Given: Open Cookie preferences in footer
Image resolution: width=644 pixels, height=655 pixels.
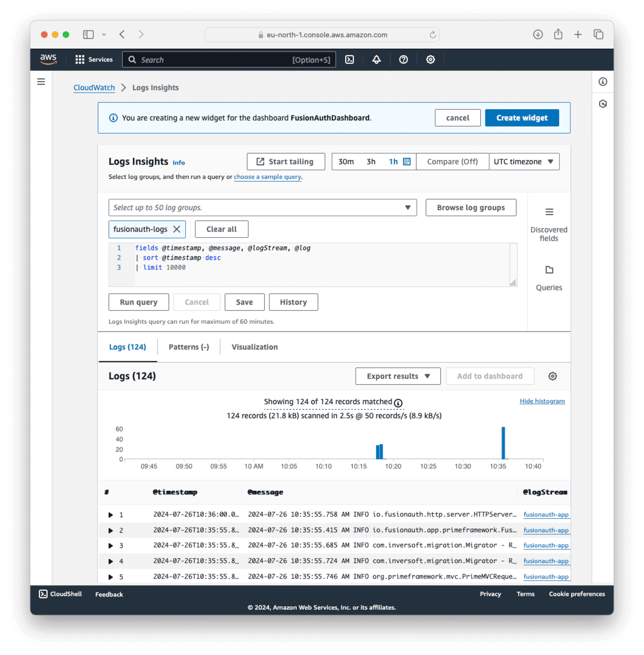Looking at the screenshot, I should pyautogui.click(x=577, y=594).
